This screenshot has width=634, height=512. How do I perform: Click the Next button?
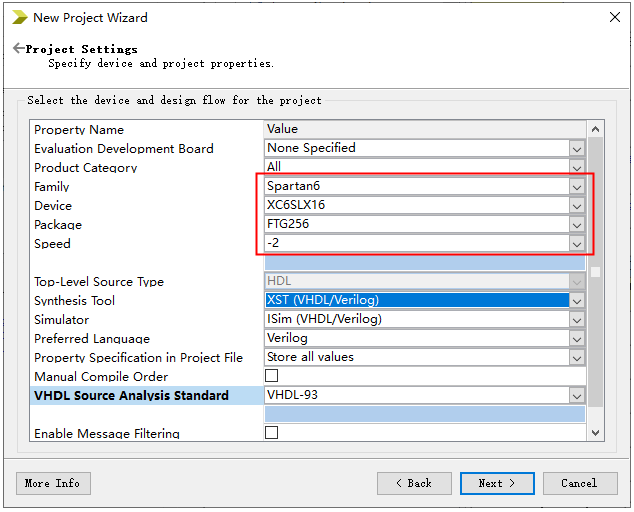pyautogui.click(x=497, y=483)
